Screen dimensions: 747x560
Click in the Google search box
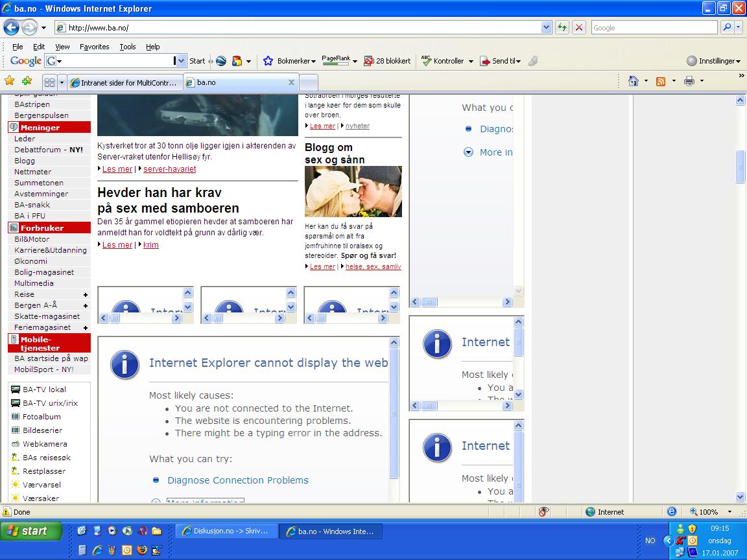(654, 28)
